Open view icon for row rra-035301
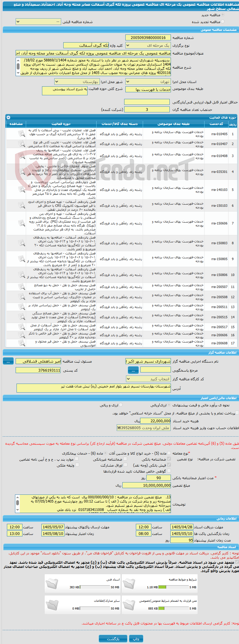This screenshot has height=644, width=239. click(21, 172)
